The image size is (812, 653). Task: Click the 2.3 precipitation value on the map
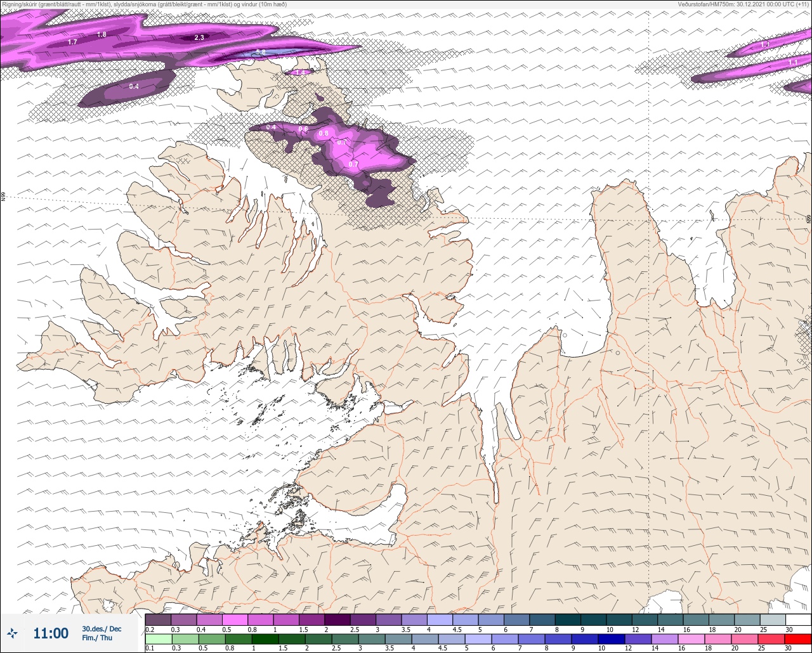[x=199, y=37]
